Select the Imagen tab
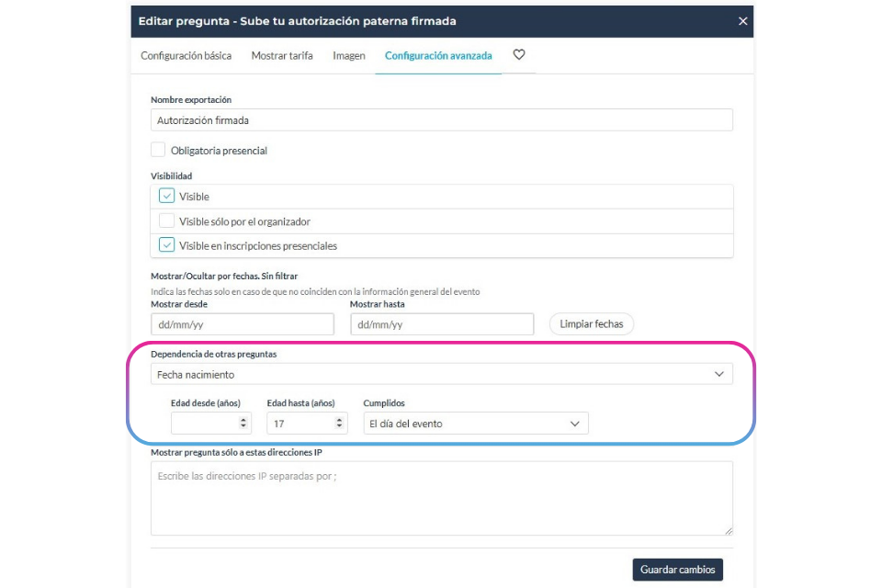 point(349,56)
